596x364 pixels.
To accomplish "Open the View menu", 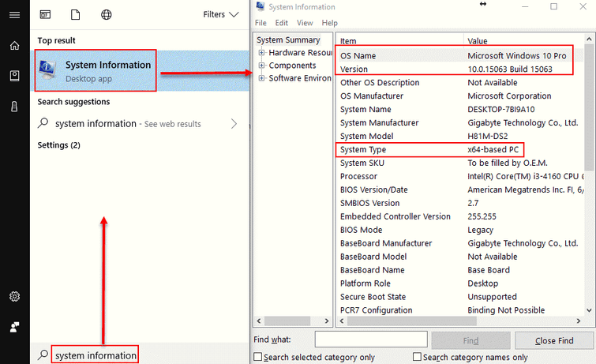I will (305, 23).
